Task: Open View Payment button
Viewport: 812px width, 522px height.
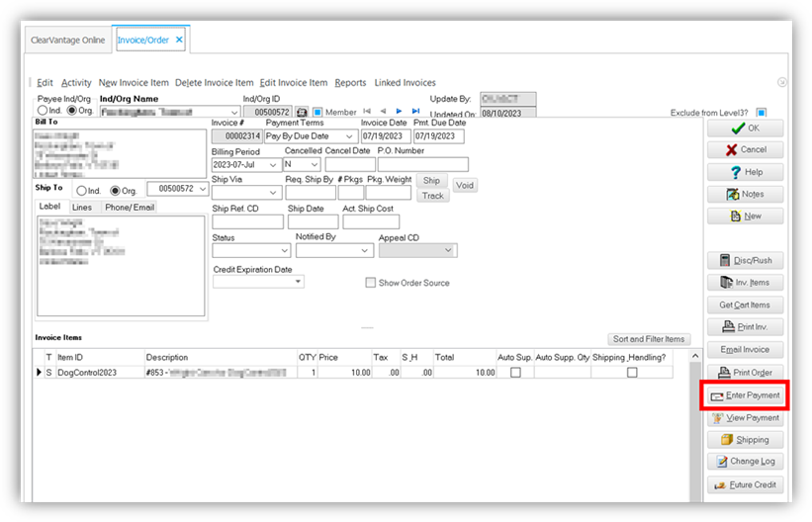Action: [745, 418]
